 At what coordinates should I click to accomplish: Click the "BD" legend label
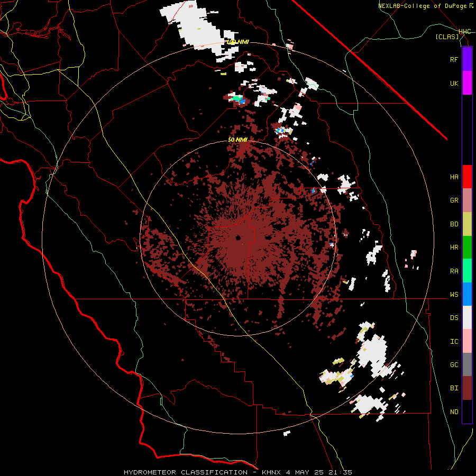coord(454,224)
